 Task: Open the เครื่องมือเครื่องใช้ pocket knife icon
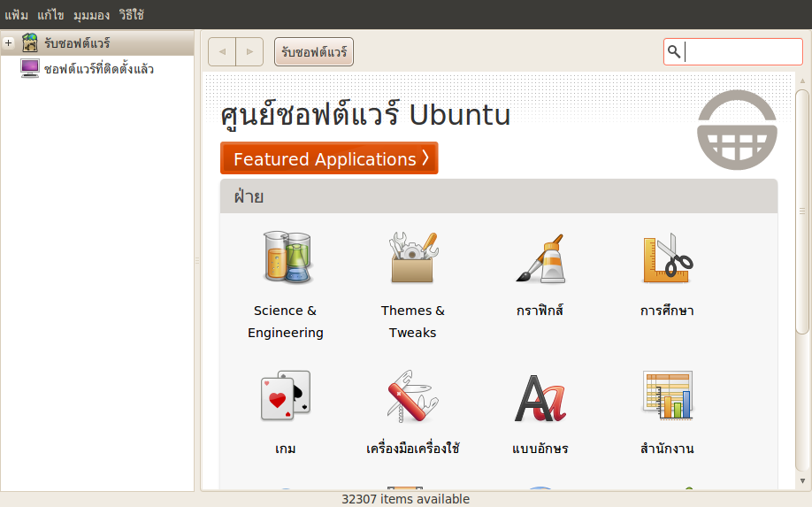pos(413,396)
